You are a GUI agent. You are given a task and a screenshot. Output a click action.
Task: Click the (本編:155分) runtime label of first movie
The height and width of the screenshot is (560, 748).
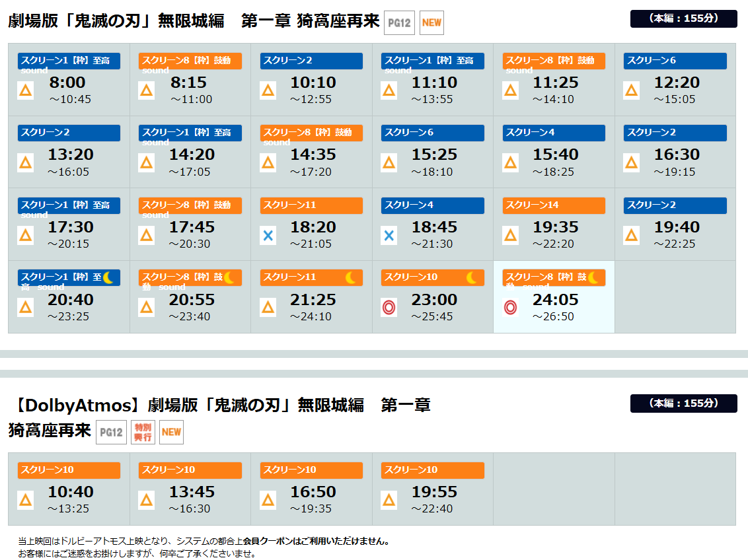click(x=684, y=18)
